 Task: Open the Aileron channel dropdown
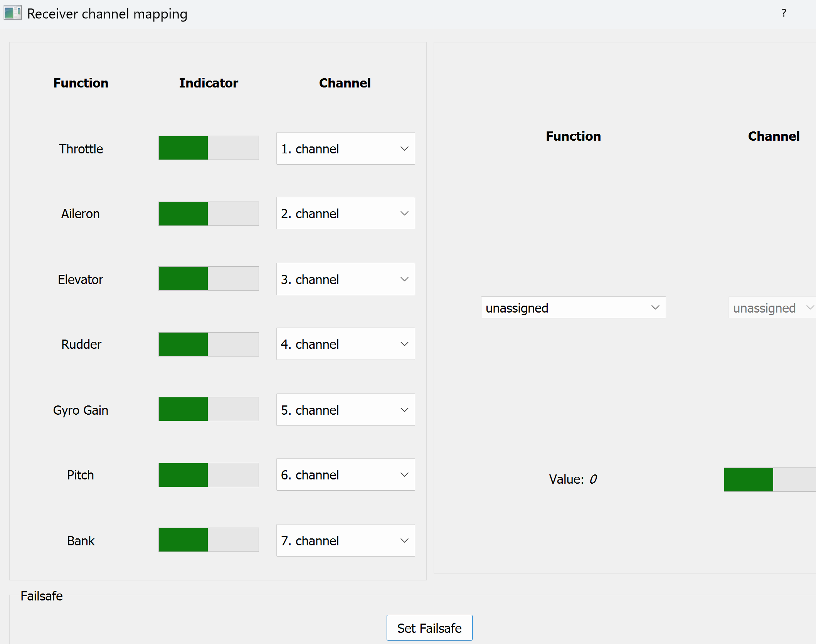pos(345,213)
